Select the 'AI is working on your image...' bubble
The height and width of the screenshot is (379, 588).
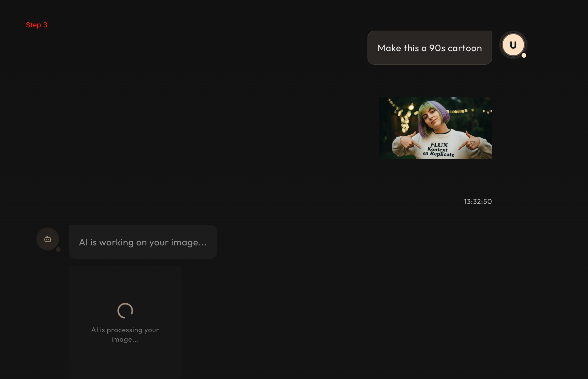[x=143, y=242]
